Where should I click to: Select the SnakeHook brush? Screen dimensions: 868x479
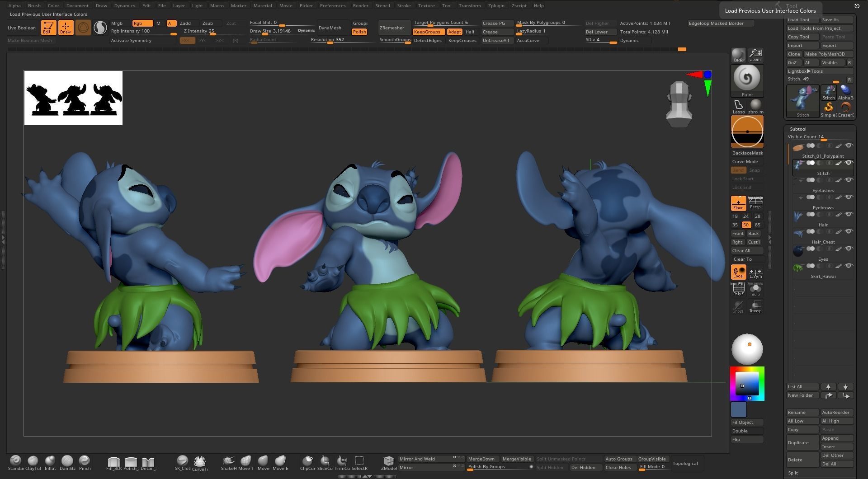tap(229, 463)
